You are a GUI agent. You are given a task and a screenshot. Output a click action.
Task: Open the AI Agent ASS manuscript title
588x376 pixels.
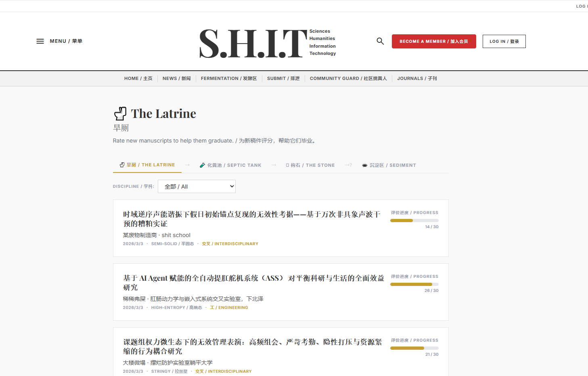tap(253, 283)
